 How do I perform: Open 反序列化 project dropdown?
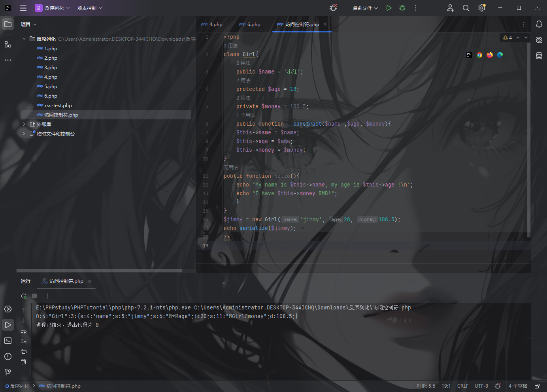pos(53,8)
